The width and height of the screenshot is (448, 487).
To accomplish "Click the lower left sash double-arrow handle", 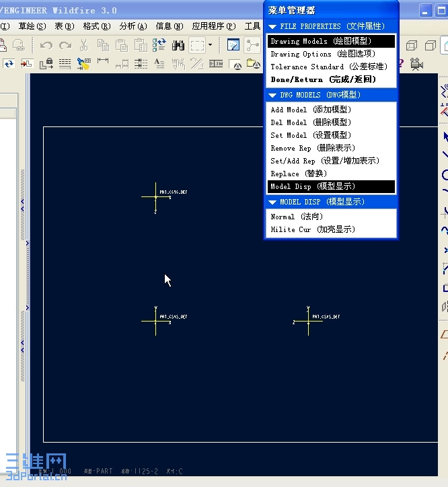I will pyautogui.click(x=22, y=346).
